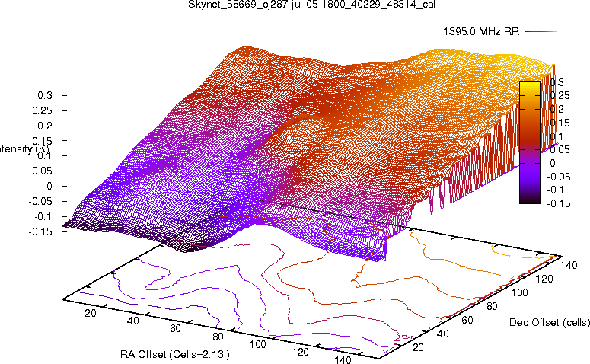Select tick 60 on the RA Offset axis
Viewport: 590px width, 364px height.
(x=175, y=329)
